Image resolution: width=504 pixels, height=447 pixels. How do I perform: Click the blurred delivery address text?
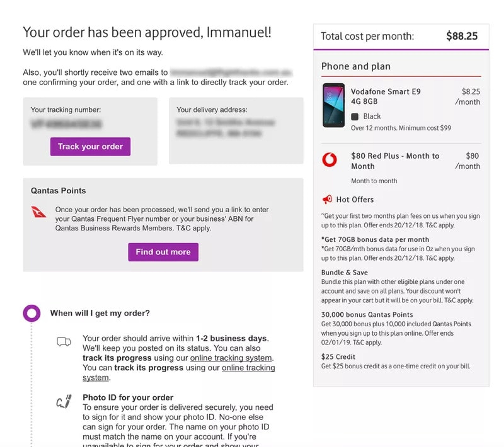tap(225, 128)
